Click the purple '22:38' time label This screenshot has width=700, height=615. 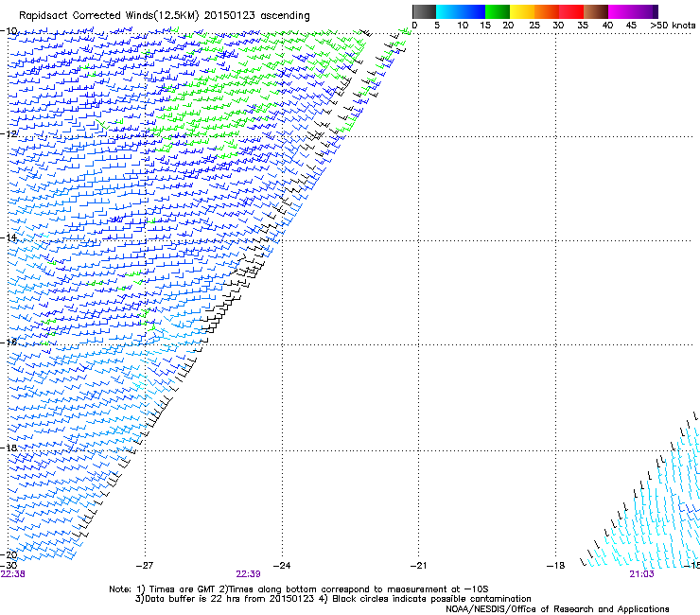13,574
